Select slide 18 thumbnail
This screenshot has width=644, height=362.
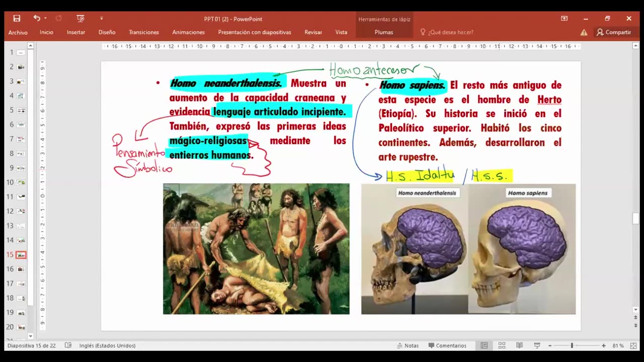coord(21,298)
